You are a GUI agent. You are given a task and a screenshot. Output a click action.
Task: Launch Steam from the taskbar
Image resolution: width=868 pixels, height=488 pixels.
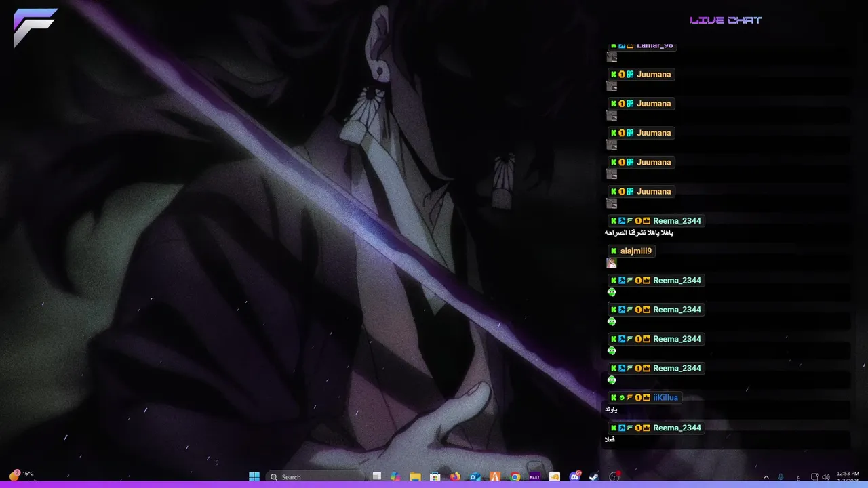593,476
